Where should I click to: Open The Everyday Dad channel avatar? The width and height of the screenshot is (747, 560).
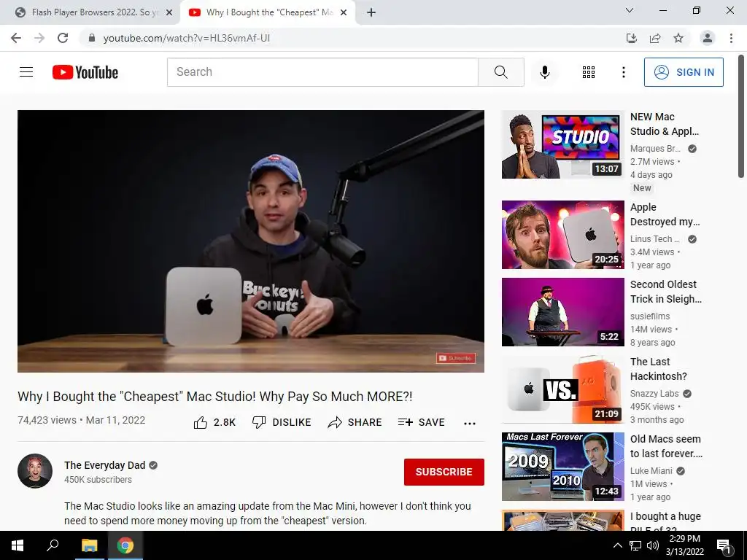pyautogui.click(x=35, y=471)
